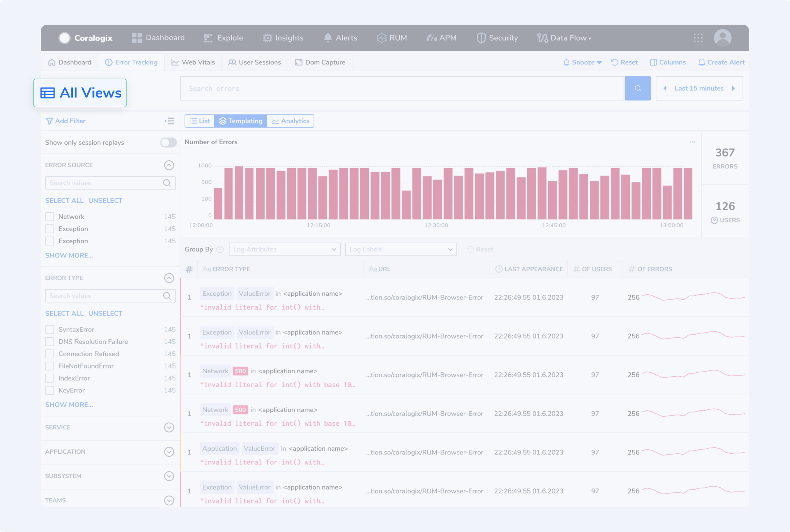Go to previous time range arrow
The width and height of the screenshot is (790, 532).
pos(665,88)
